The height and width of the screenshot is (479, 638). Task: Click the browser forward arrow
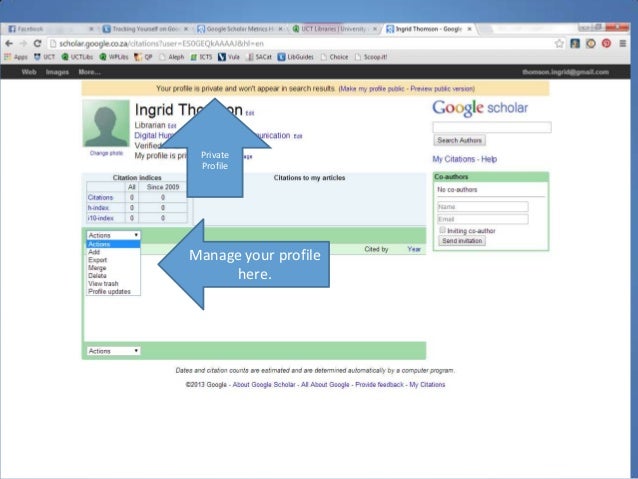23,44
